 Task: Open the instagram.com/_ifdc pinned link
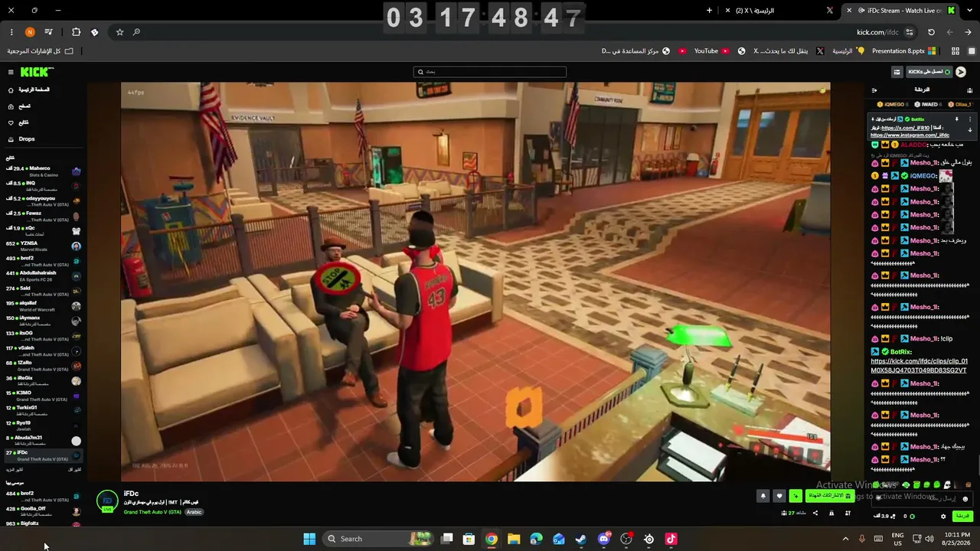tap(910, 135)
